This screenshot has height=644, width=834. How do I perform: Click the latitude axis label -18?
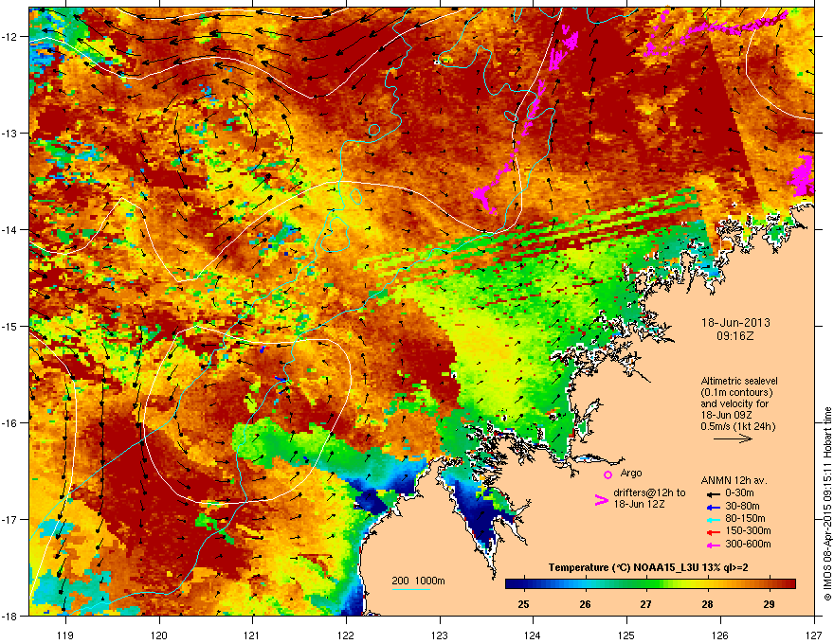9,616
